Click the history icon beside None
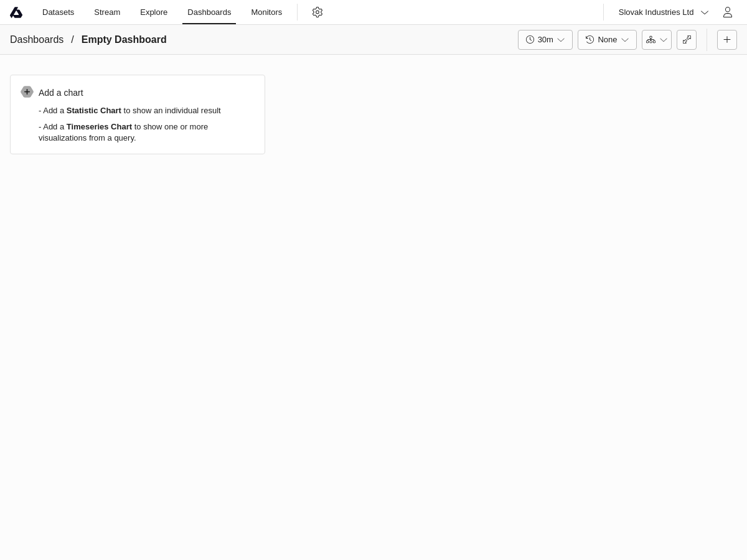This screenshot has width=747, height=560. pyautogui.click(x=590, y=40)
